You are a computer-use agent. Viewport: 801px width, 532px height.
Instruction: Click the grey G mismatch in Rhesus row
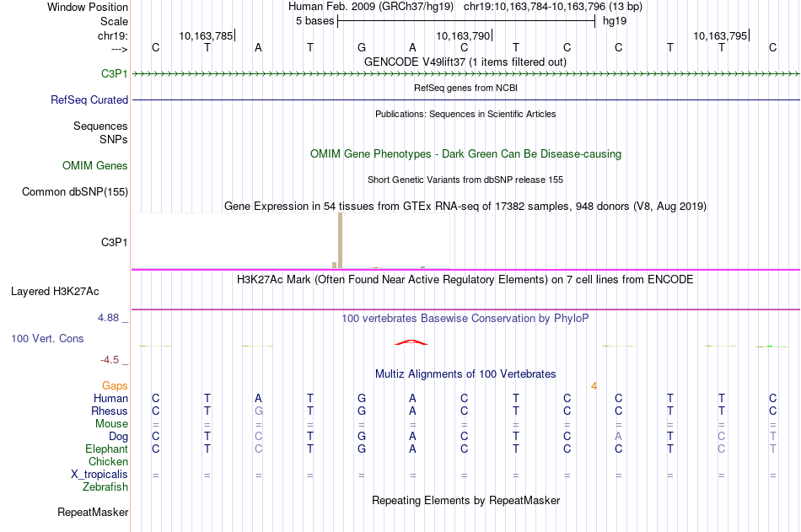point(259,411)
